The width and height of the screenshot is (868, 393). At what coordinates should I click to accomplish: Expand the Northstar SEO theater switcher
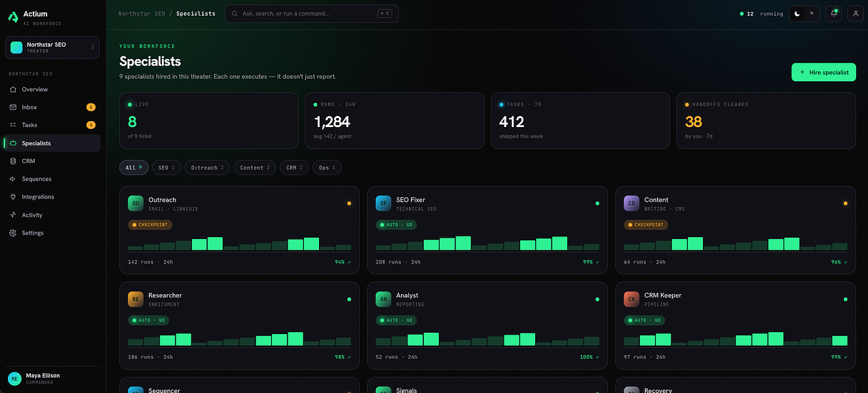[52, 47]
